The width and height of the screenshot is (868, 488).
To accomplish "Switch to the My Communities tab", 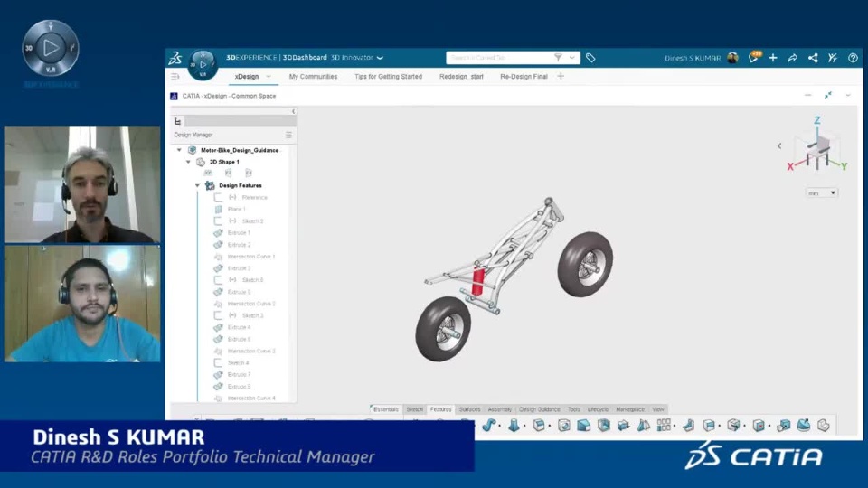I will click(313, 76).
